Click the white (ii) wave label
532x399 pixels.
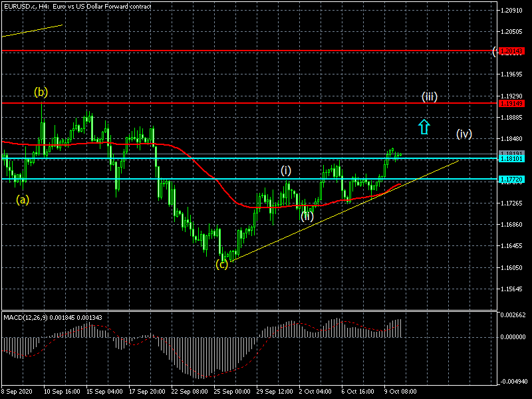click(307, 215)
